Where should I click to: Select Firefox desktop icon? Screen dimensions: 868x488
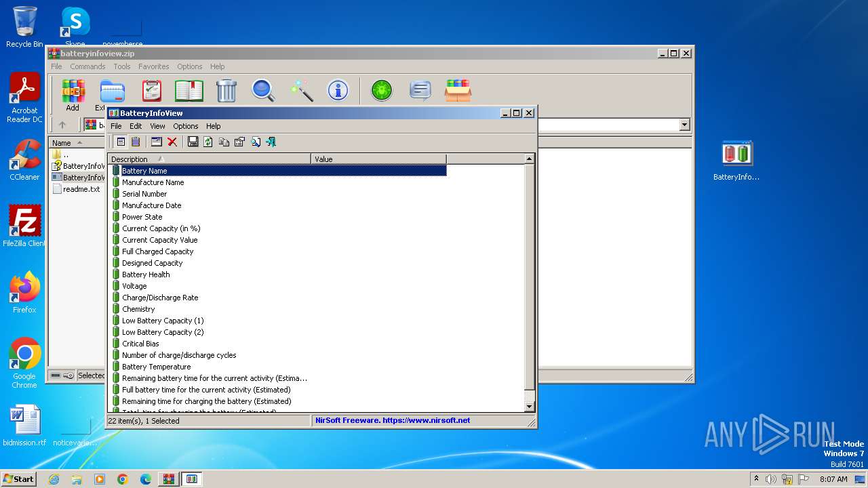tap(24, 292)
